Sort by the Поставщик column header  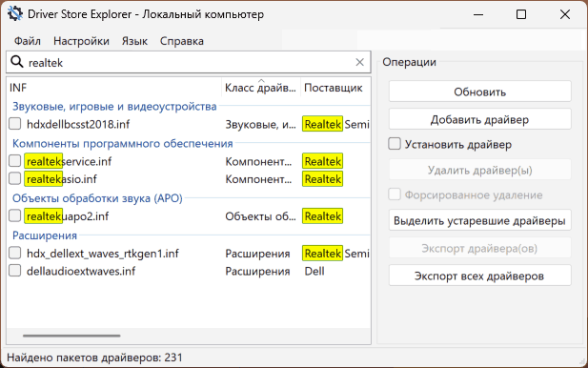[335, 88]
